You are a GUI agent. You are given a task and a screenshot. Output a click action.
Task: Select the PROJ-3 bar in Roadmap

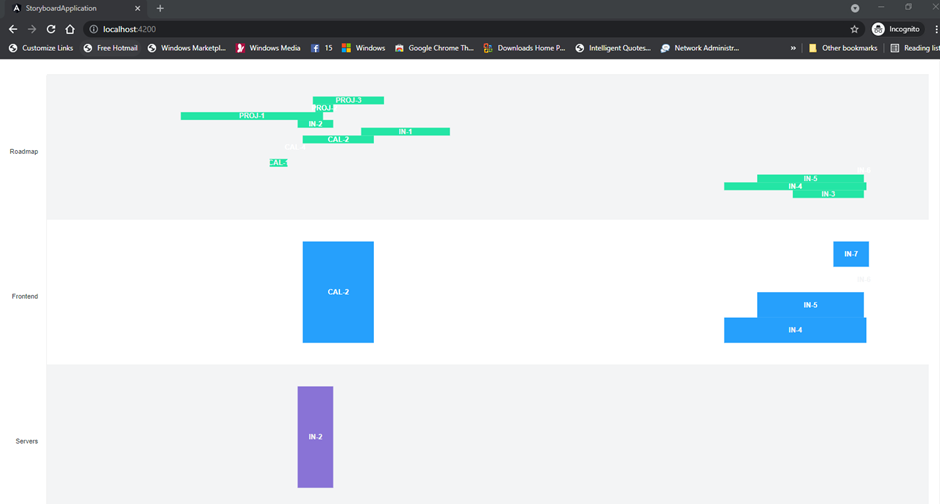click(x=348, y=100)
